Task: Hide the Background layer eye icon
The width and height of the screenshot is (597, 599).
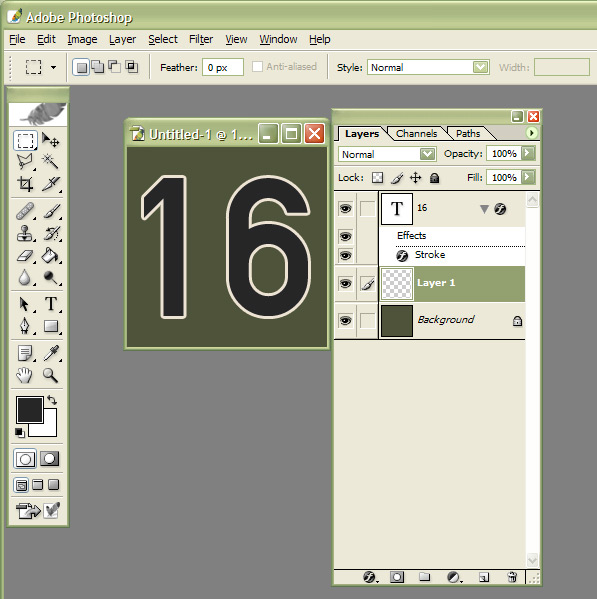Action: click(345, 320)
